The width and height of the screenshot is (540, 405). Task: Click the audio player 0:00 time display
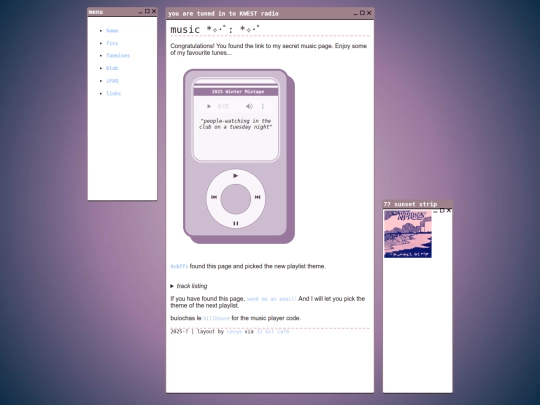click(x=223, y=106)
